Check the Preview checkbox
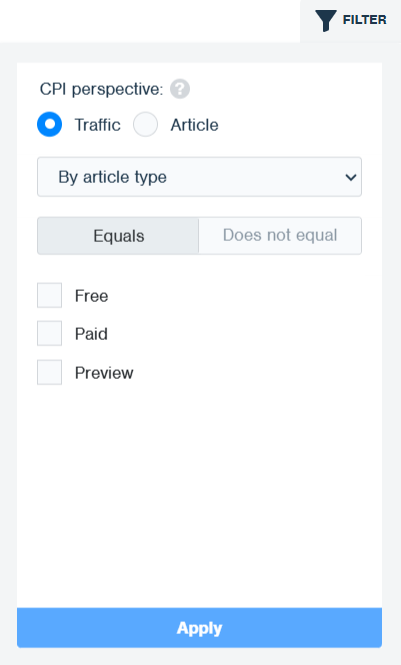401x665 pixels. pyautogui.click(x=50, y=372)
